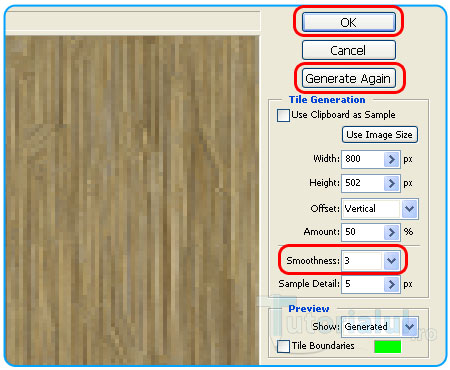Viewport: 450px width, 370px height.
Task: Open the Height slider arrow
Action: pyautogui.click(x=392, y=183)
